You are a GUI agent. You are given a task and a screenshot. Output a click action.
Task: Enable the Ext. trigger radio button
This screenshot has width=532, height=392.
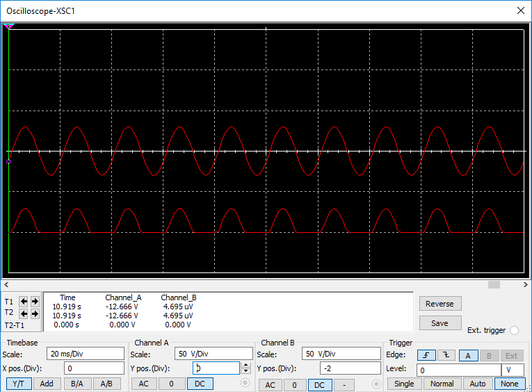pos(514,330)
